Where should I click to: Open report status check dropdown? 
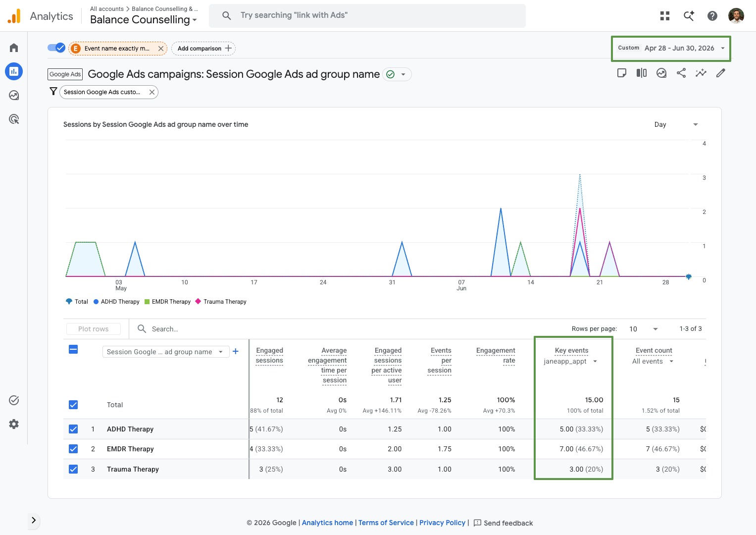click(398, 74)
